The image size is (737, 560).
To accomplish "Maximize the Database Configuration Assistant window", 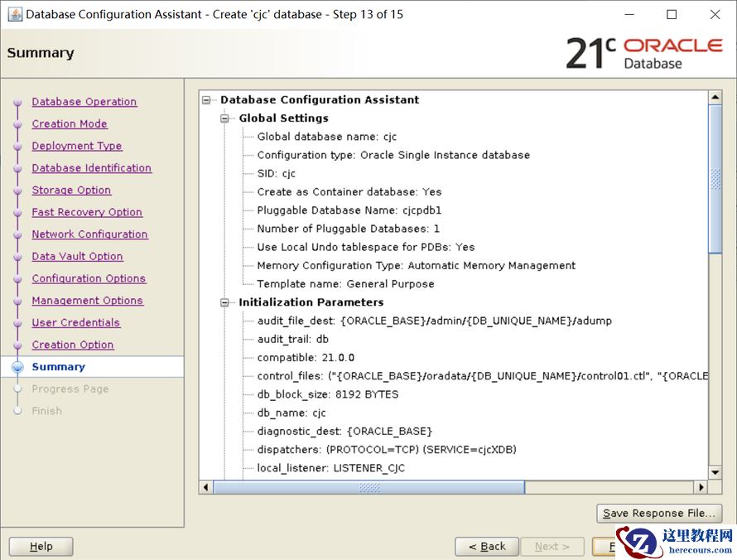I will [672, 14].
